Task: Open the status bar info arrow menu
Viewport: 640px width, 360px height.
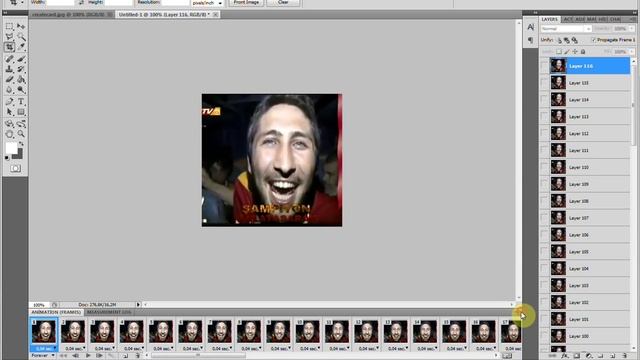Action: [138, 304]
